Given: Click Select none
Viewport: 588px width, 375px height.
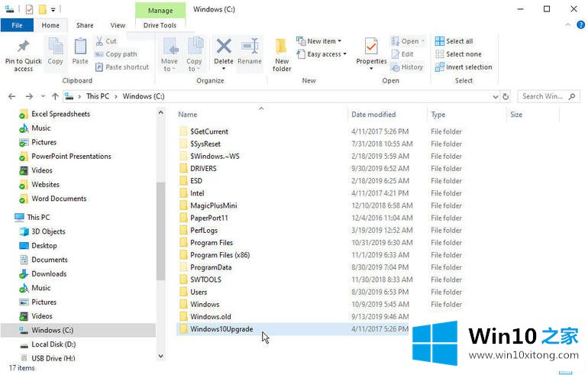Looking at the screenshot, I should [458, 54].
